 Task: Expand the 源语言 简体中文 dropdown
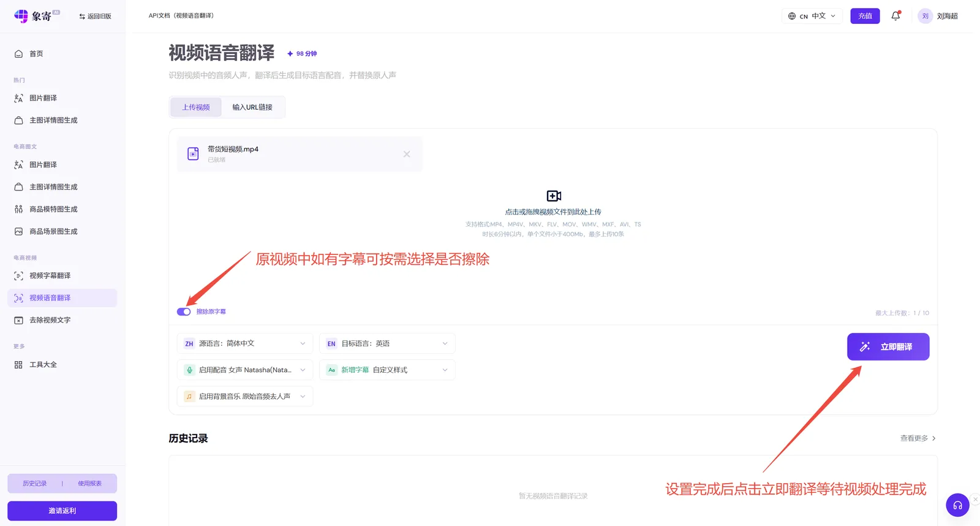(x=245, y=343)
